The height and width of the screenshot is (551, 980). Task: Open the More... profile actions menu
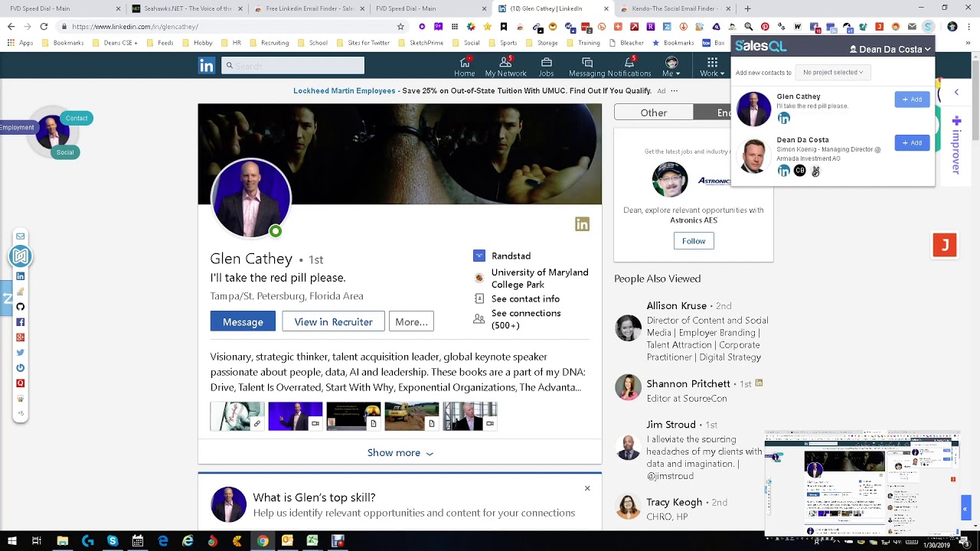pos(411,322)
